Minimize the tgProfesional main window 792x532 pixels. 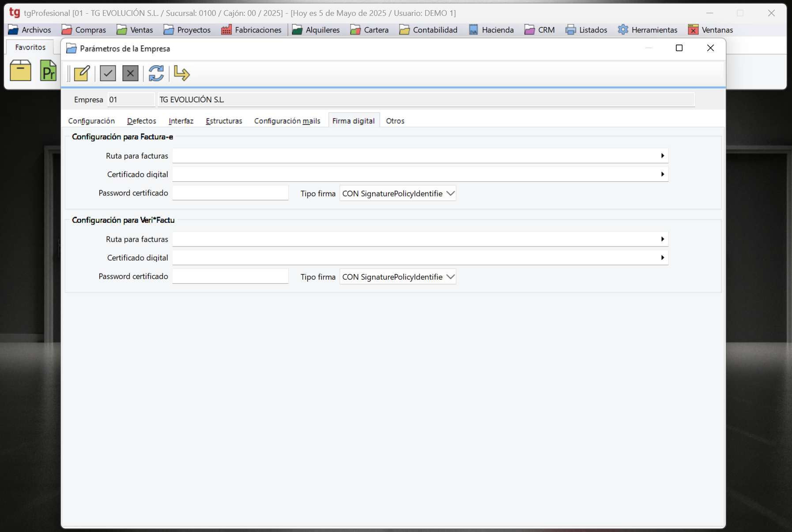(709, 13)
